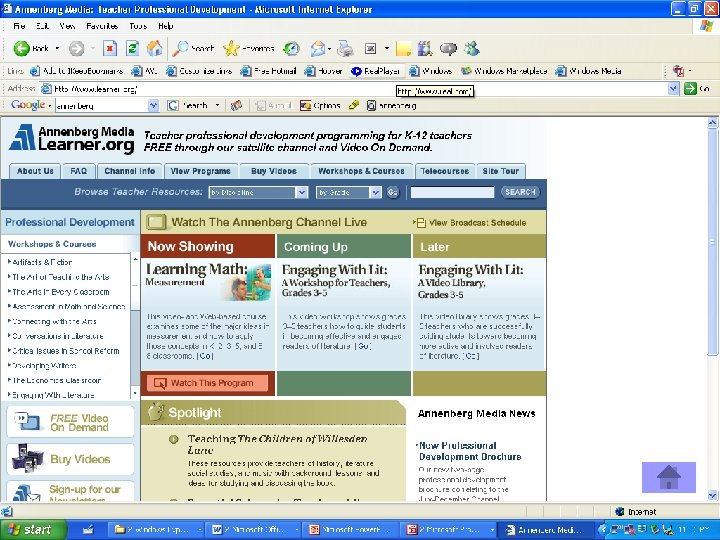720x540 pixels.
Task: Click the Watch This Program button
Action: click(208, 383)
